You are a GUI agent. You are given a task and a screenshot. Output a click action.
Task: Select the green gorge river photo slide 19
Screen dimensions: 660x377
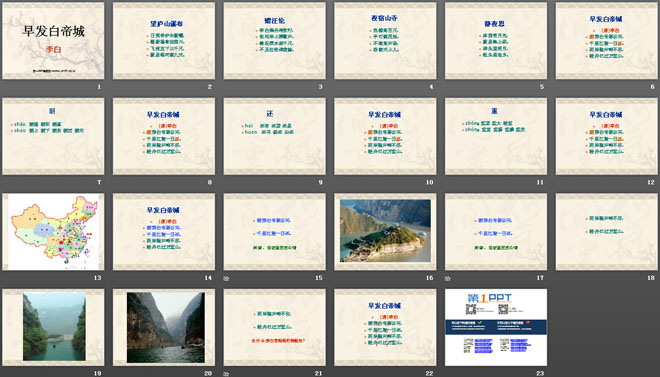53,327
